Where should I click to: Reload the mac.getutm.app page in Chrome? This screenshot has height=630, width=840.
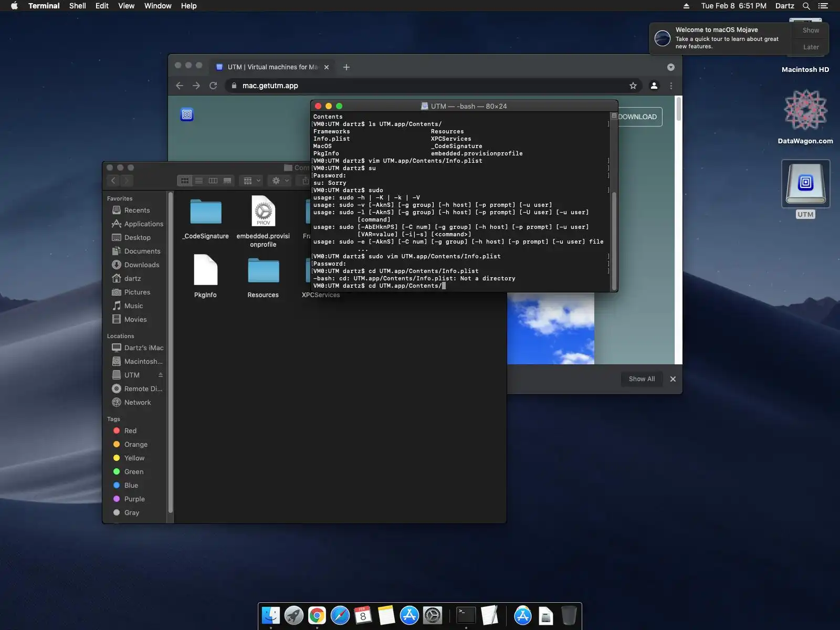(x=213, y=86)
